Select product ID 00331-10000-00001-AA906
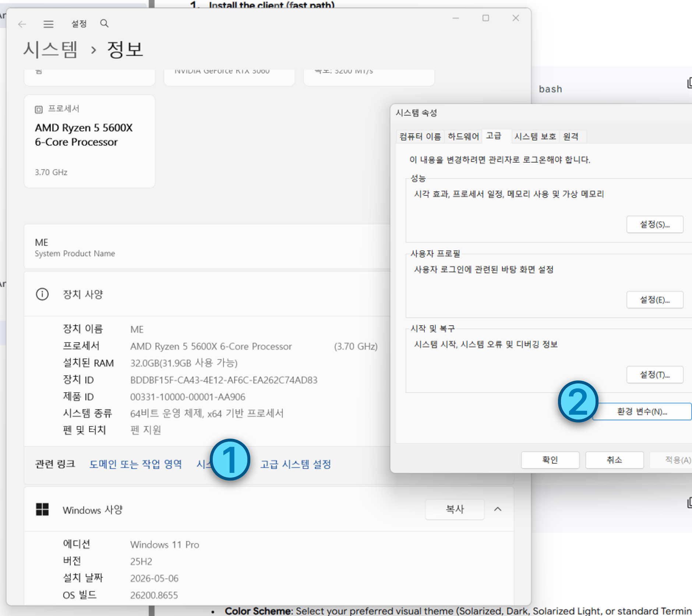Viewport: 692px width, 616px height. 188,397
